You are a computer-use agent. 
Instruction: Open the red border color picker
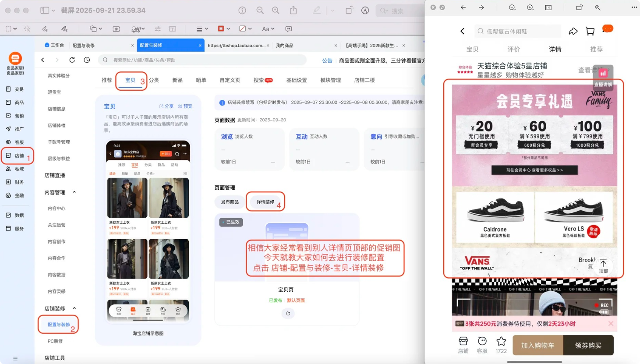(x=223, y=29)
